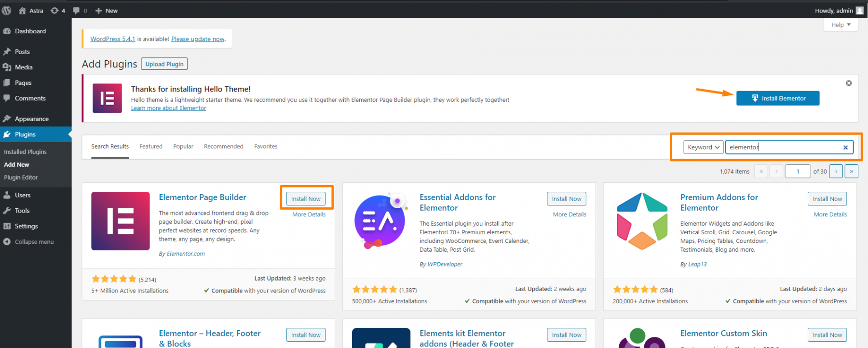Viewport: 868px width, 348px height.
Task: Visit the Elementor.com author link
Action: click(186, 254)
